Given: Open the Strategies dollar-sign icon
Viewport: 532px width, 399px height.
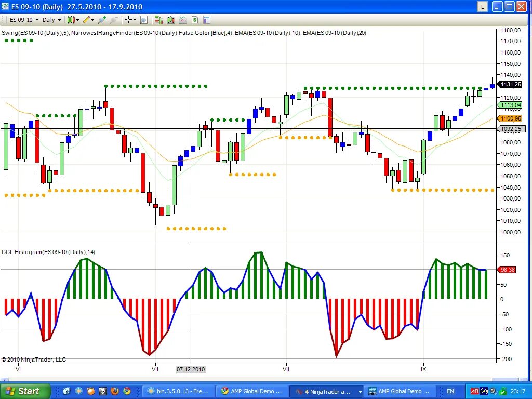Looking at the screenshot, I should tap(195, 20).
